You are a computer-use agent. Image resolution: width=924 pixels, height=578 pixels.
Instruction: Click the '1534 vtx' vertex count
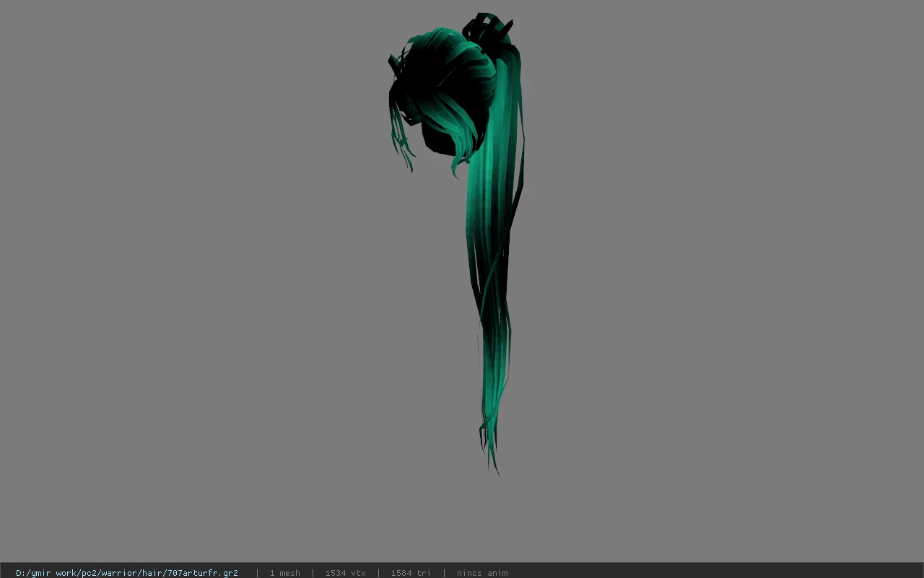coord(345,573)
